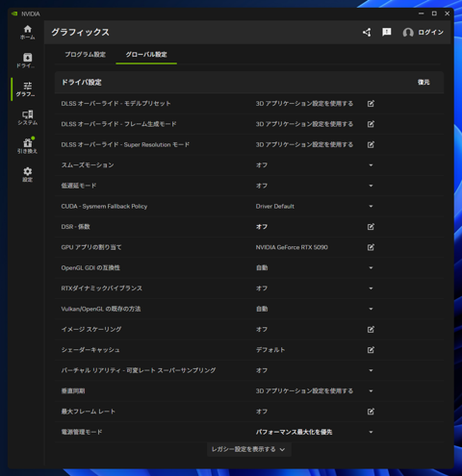The height and width of the screenshot is (476, 462).
Task: Click the 'イメージ スケーリング' row label
Action: coord(91,329)
